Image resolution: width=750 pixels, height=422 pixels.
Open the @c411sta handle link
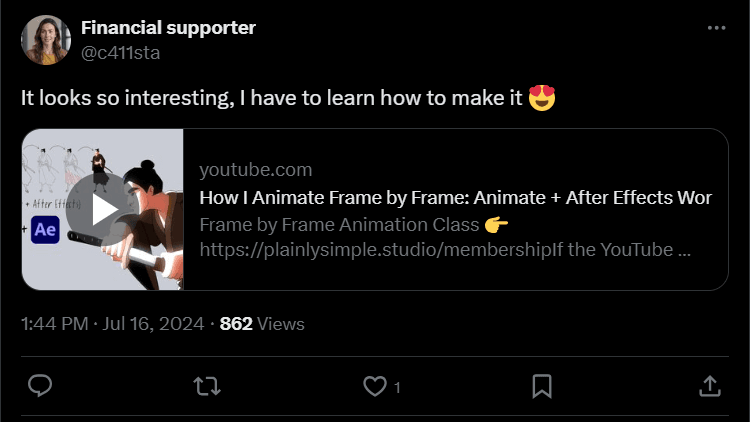[120, 52]
